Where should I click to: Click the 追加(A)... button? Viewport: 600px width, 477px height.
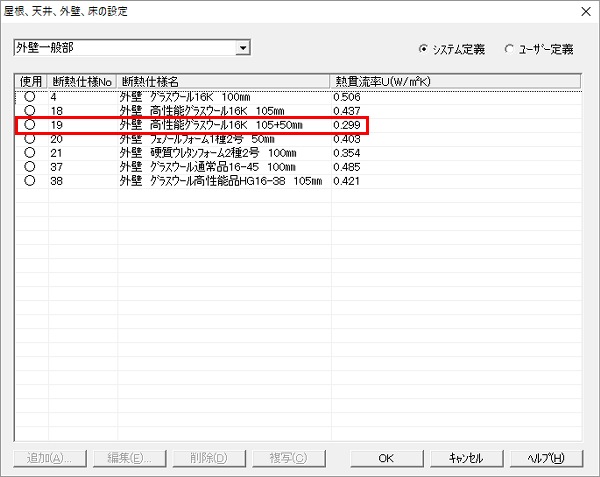point(50,458)
